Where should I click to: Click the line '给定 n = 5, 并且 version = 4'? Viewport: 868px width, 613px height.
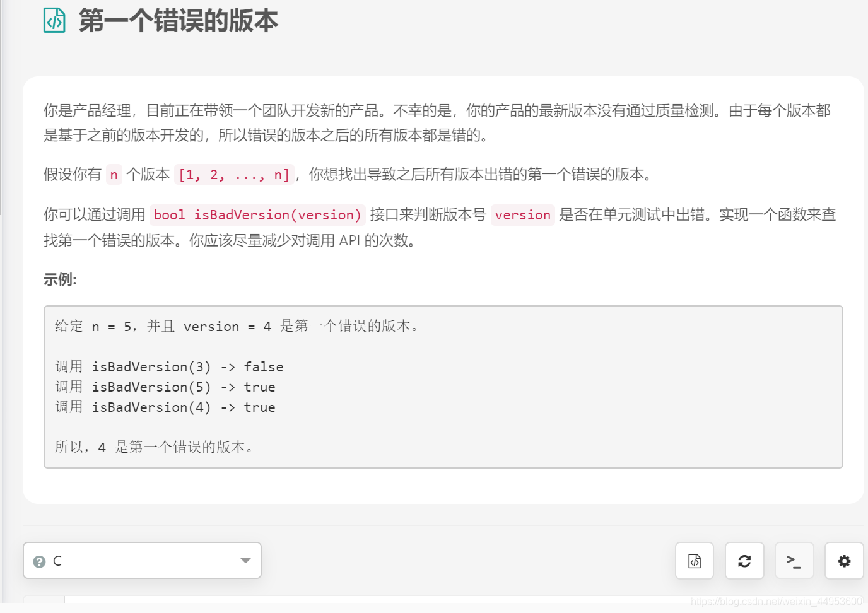pyautogui.click(x=237, y=326)
